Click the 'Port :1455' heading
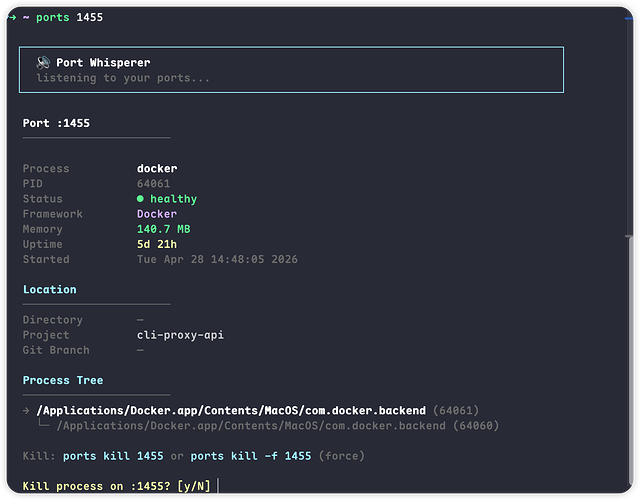The image size is (640, 500). point(56,123)
